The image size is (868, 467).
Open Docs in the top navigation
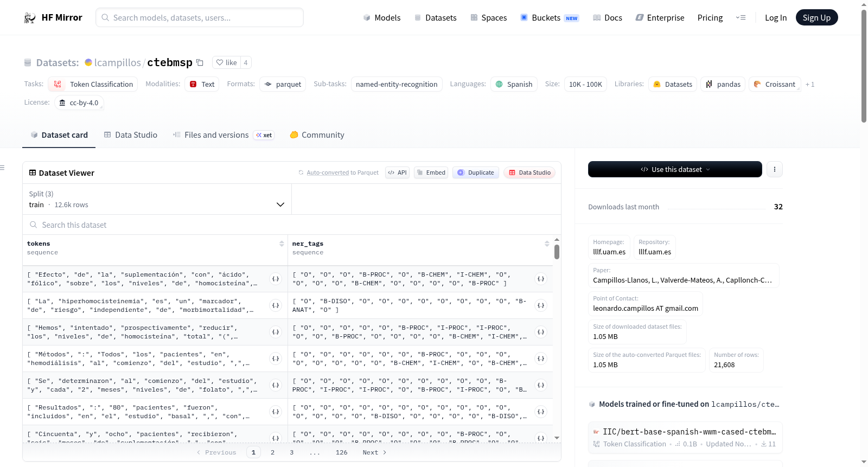[x=608, y=18]
